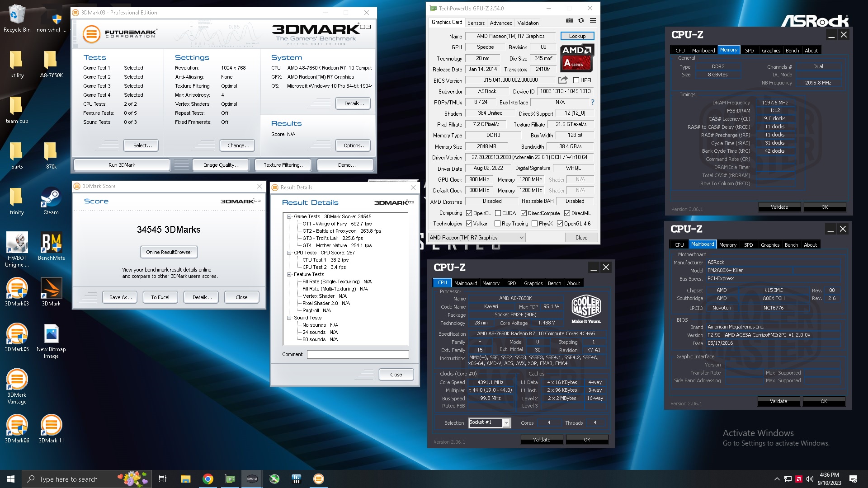Open the New Bitmap Image file
The image size is (868, 488).
[51, 341]
